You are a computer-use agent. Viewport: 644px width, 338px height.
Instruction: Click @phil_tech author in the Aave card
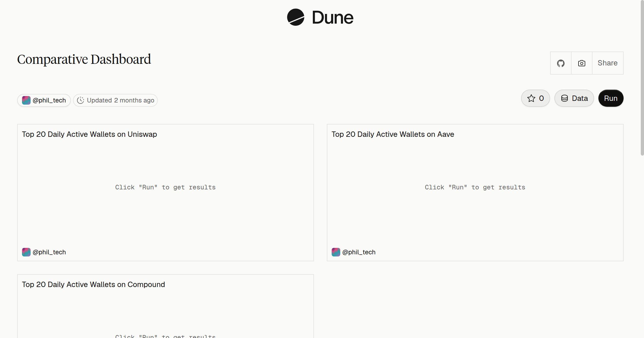point(359,252)
